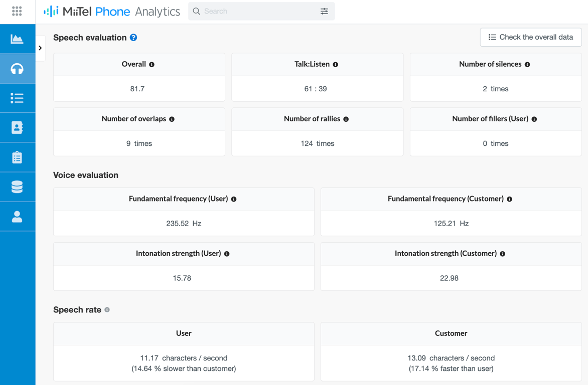Select the headphones call analysis icon
The height and width of the screenshot is (385, 588).
click(18, 69)
